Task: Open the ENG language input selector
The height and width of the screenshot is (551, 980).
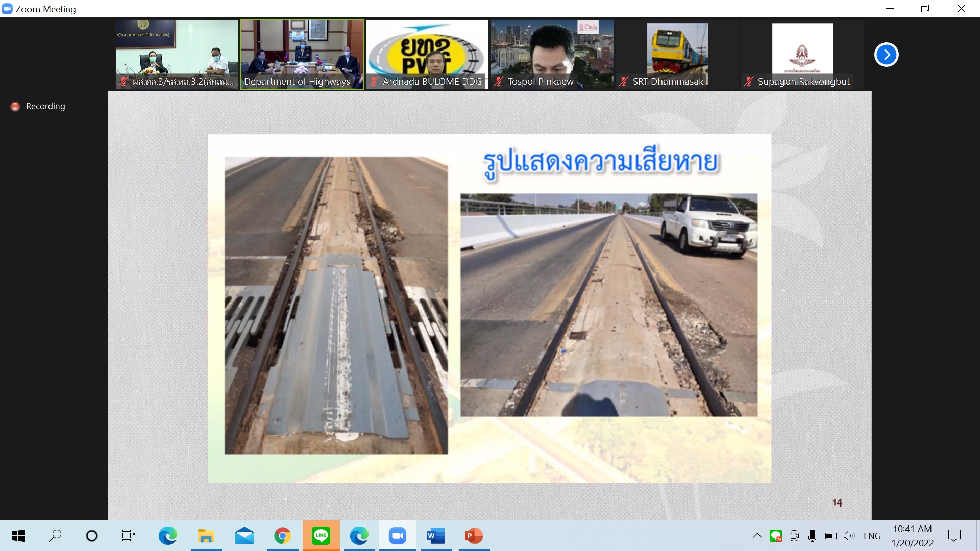Action: (x=872, y=536)
